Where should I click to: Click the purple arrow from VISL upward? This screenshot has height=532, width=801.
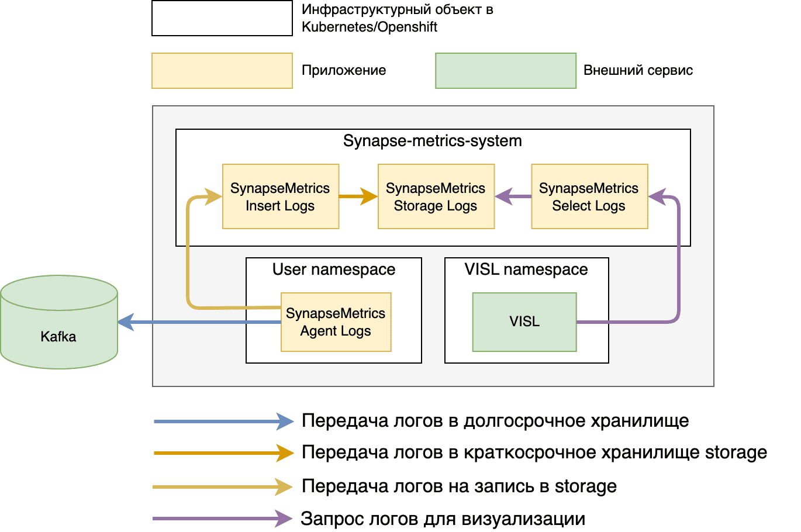pos(678,263)
